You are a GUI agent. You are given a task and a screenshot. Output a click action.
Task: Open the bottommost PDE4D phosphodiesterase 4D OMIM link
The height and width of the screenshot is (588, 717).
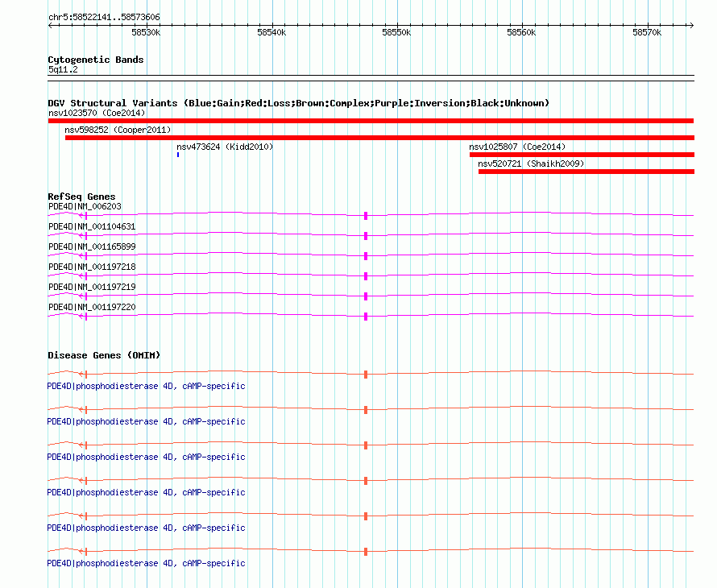(146, 563)
